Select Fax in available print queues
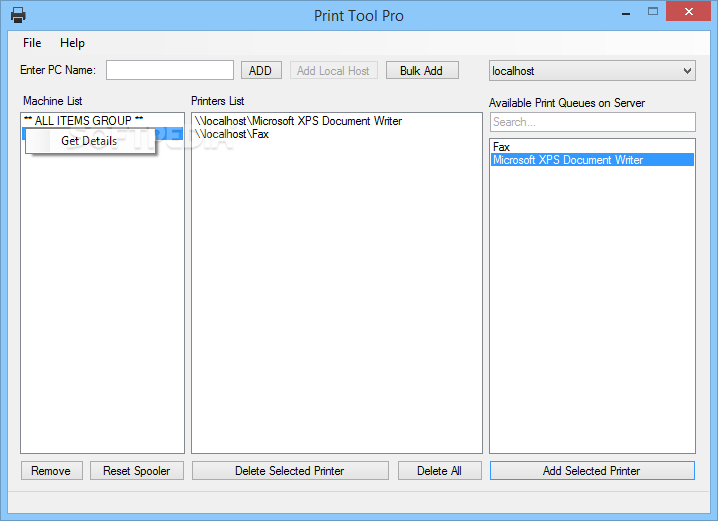The height and width of the screenshot is (521, 718). (592, 147)
